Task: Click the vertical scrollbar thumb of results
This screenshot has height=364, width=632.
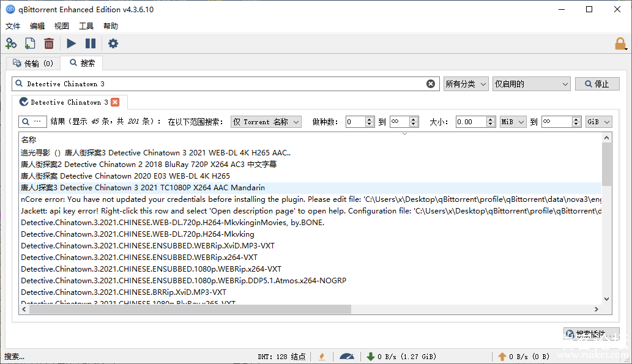Action: (x=606, y=164)
